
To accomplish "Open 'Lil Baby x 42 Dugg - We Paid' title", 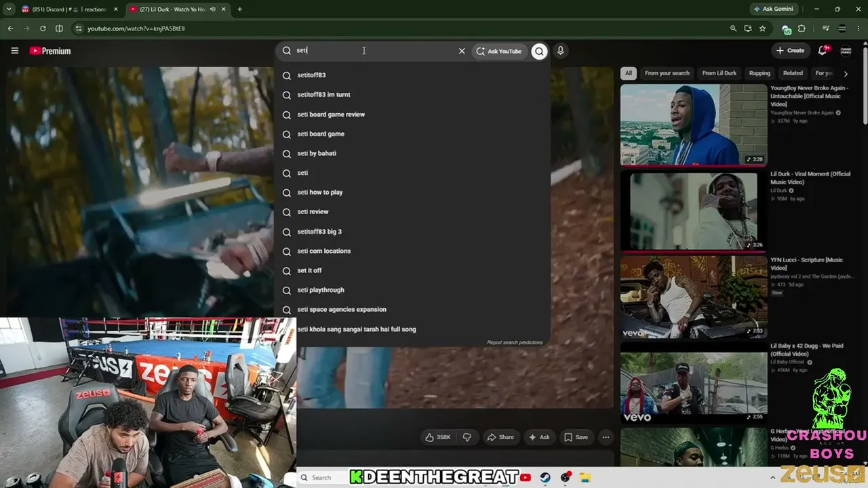I will tap(807, 350).
